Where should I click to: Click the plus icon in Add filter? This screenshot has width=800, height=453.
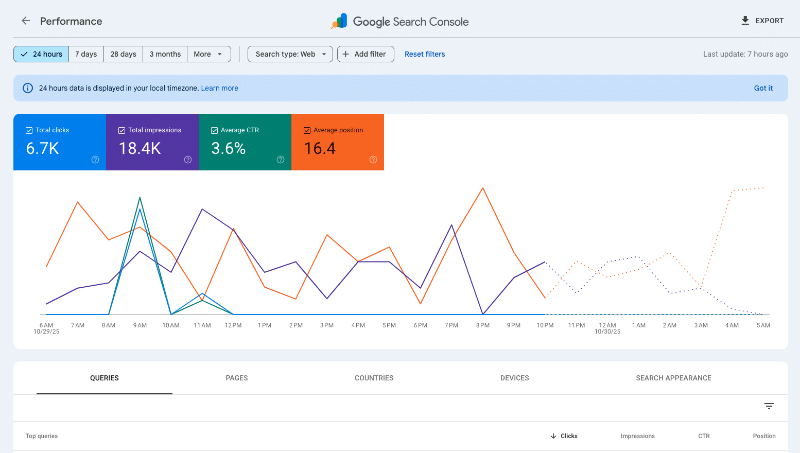(x=345, y=54)
